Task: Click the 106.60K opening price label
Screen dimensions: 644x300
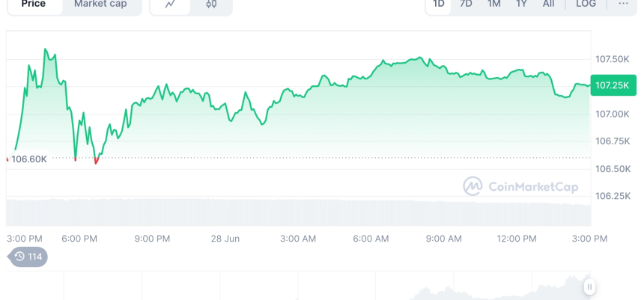Action: 29,159
